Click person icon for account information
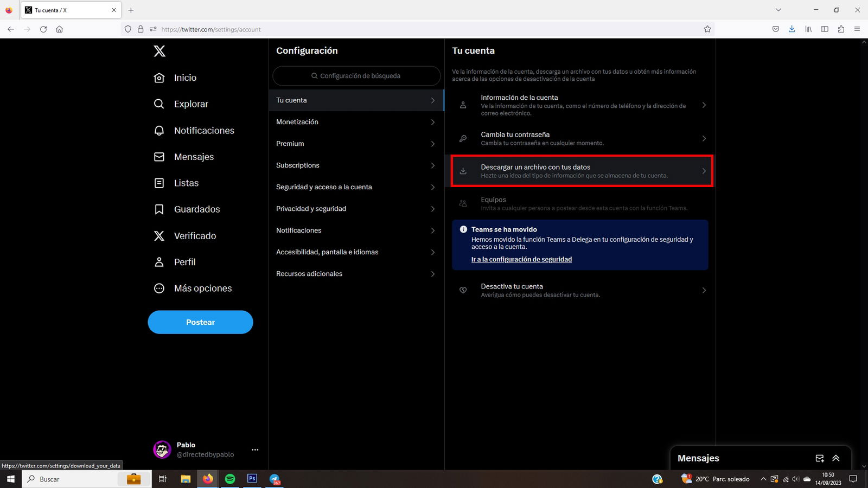Screen dimensions: 868x488 463,105
